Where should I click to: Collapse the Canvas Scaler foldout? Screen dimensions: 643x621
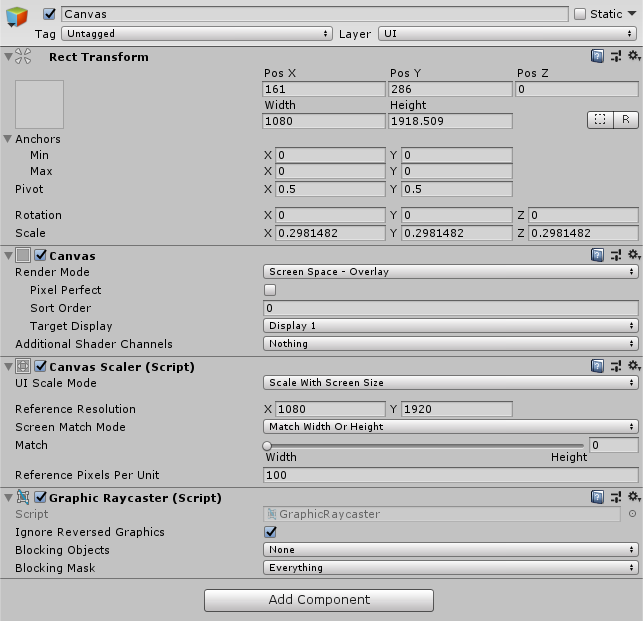8,366
